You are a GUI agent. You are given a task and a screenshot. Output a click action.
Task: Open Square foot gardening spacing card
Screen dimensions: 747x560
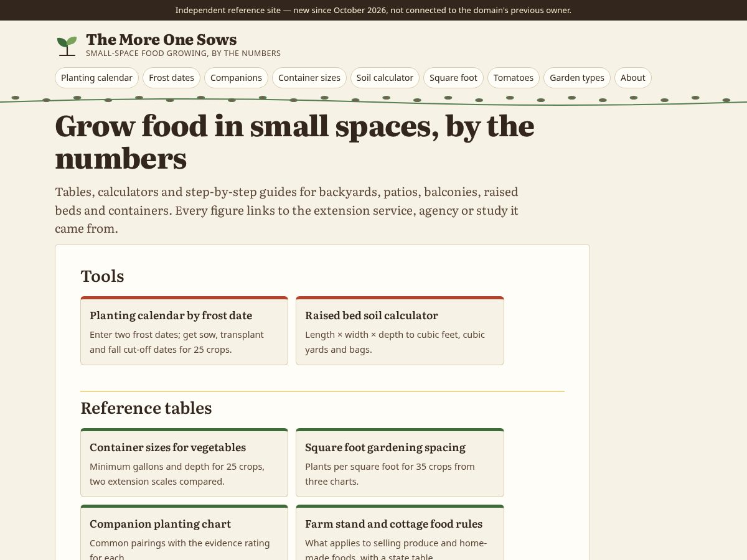point(400,462)
